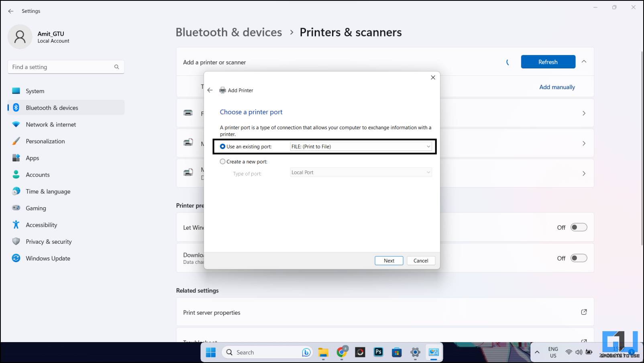Click the Bing icon in taskbar search
Viewport: 644px width, 363px height.
(306, 352)
